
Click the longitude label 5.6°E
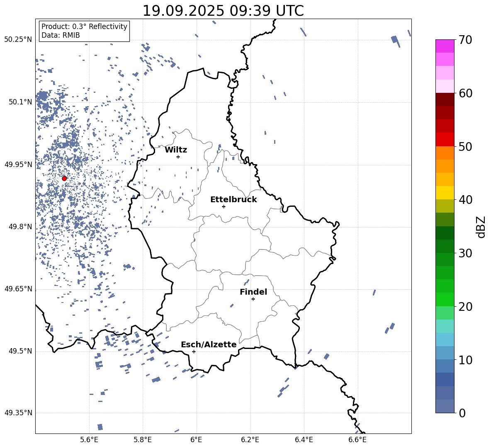click(89, 440)
